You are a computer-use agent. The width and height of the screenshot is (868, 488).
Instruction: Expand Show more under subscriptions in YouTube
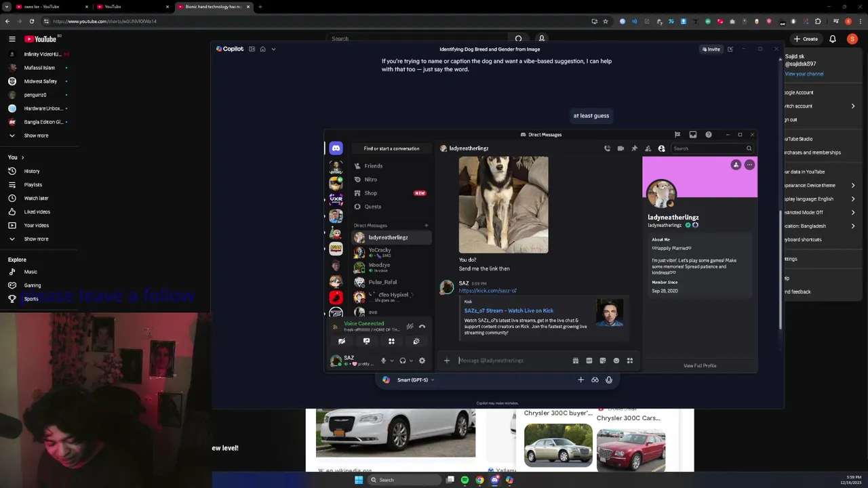pos(36,136)
